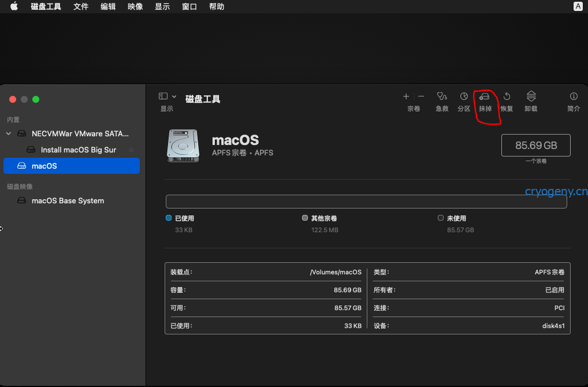Screen dimensions: 588x387
Task: Select the macOS Base System disk image
Action: click(x=72, y=200)
